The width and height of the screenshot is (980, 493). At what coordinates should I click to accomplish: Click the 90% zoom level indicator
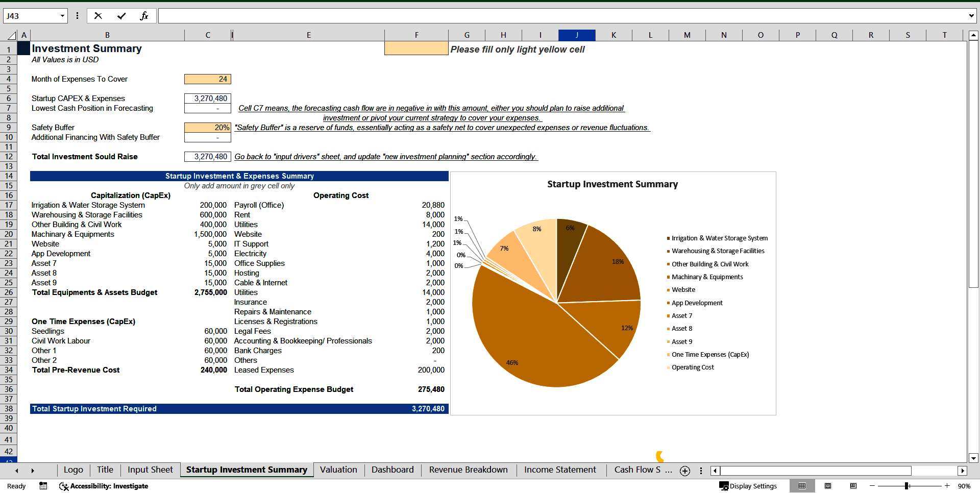click(964, 486)
